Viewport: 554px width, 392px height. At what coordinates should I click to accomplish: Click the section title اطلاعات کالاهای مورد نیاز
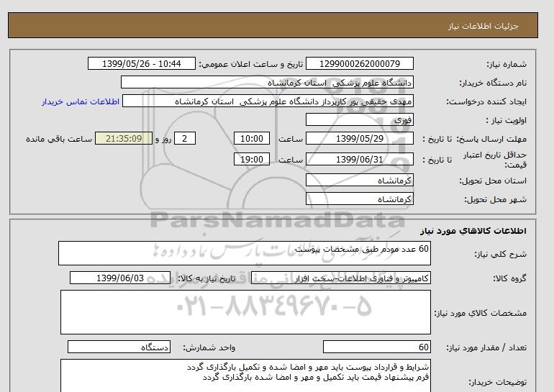click(473, 231)
